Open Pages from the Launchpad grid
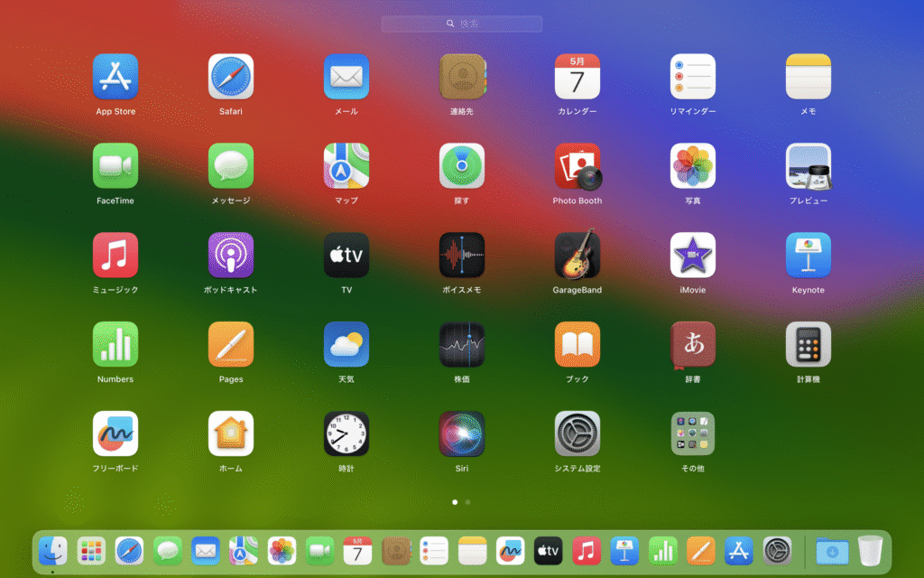The image size is (924, 578). tap(231, 344)
